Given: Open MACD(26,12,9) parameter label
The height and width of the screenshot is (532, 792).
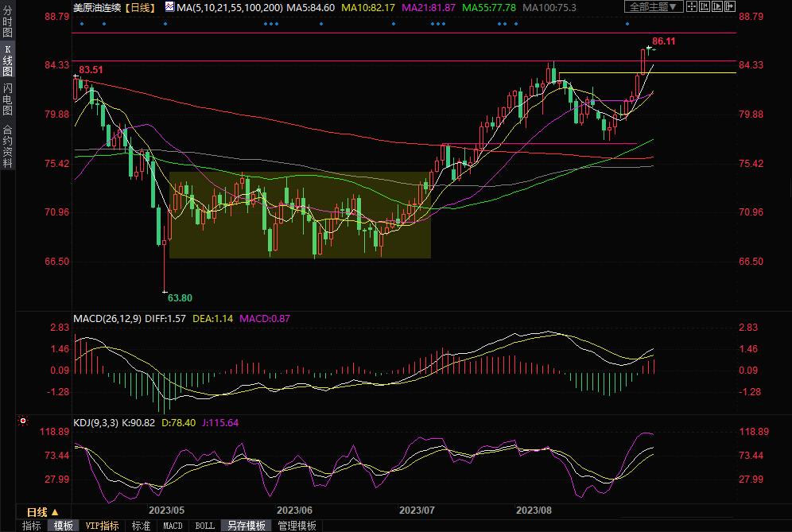Looking at the screenshot, I should tap(107, 319).
